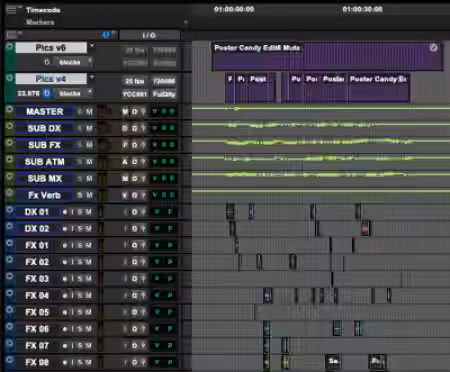
Task: Open the dropdown arrow next to the Markers ruler
Action: tap(186, 23)
